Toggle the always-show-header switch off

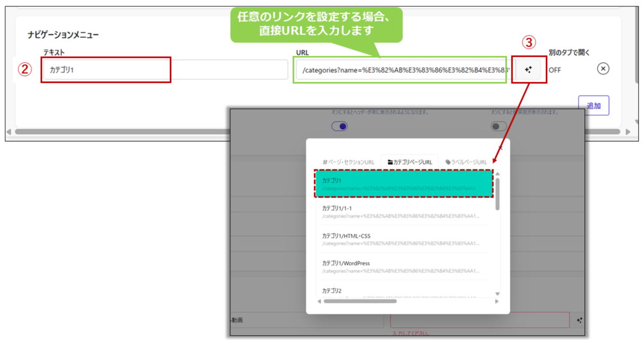tap(339, 126)
